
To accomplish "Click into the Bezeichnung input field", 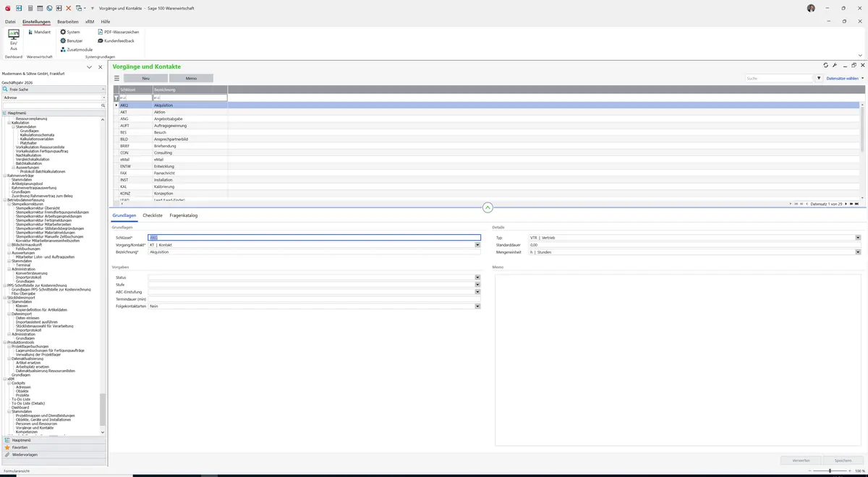I will coord(314,252).
